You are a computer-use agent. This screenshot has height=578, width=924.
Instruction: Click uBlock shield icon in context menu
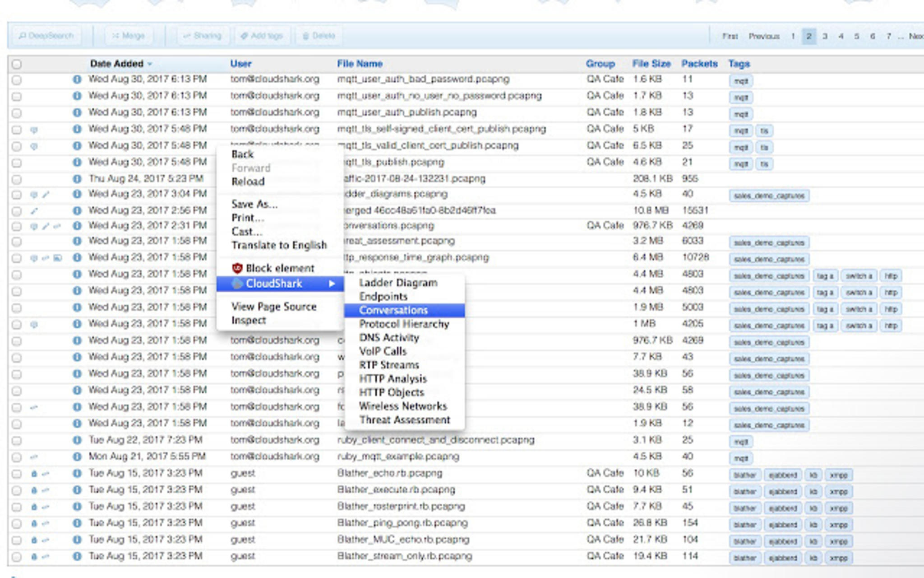(237, 268)
